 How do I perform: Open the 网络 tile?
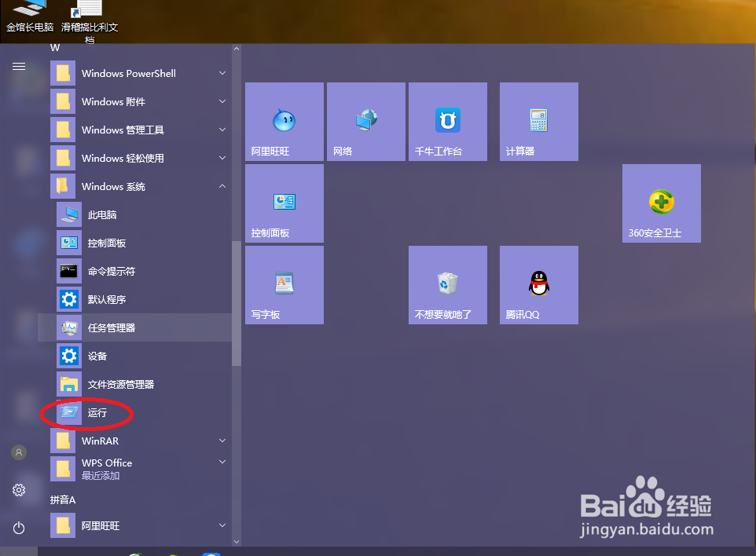365,121
